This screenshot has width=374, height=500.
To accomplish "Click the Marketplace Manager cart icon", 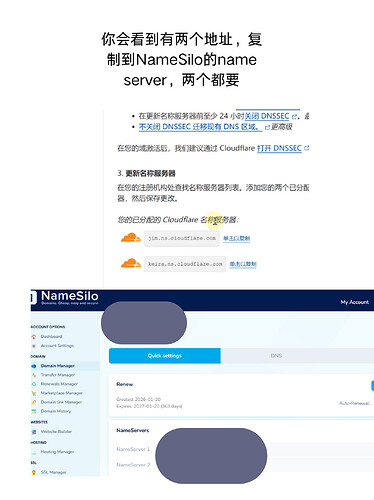I will pos(34,393).
